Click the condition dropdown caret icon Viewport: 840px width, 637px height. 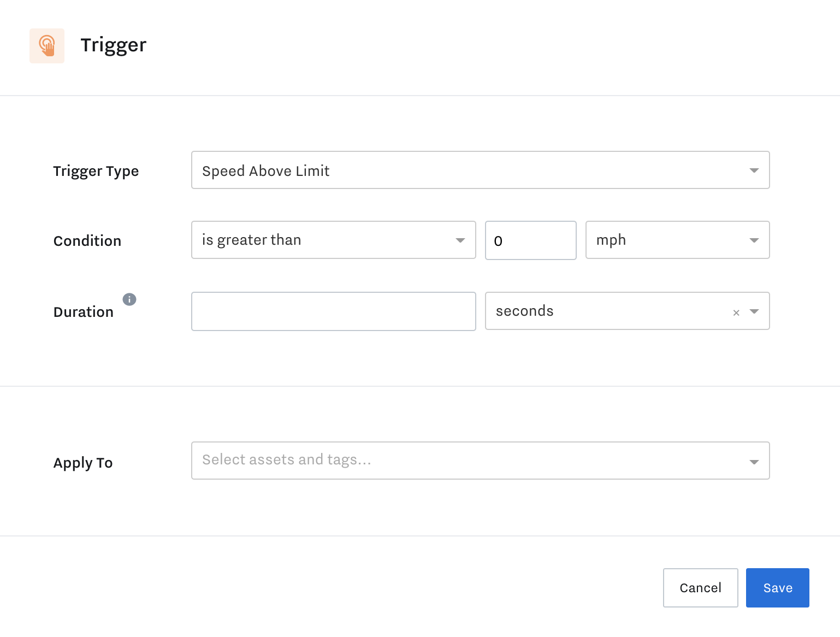click(460, 240)
